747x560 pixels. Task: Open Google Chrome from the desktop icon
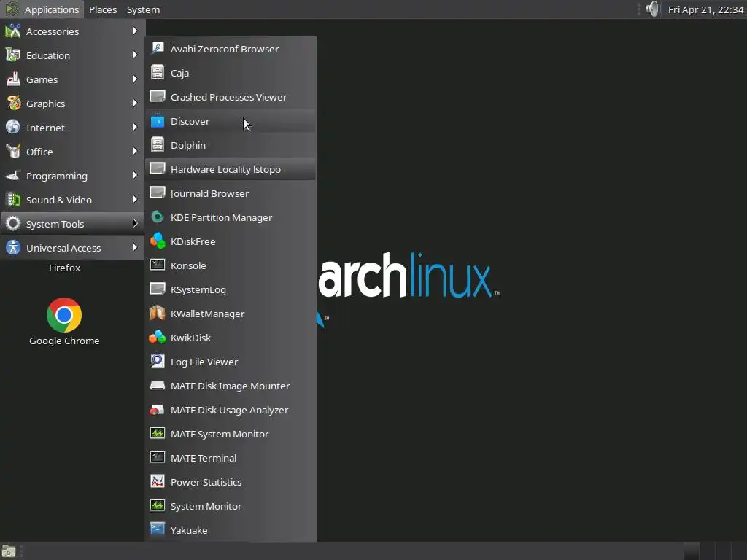coord(64,315)
